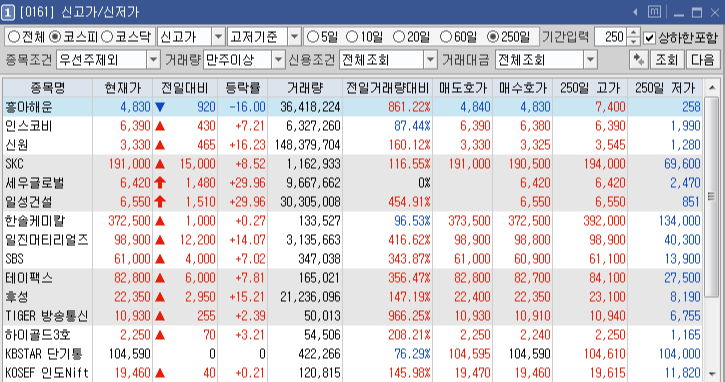Click the boxed 'm' menu icon in title bar

coord(654,12)
